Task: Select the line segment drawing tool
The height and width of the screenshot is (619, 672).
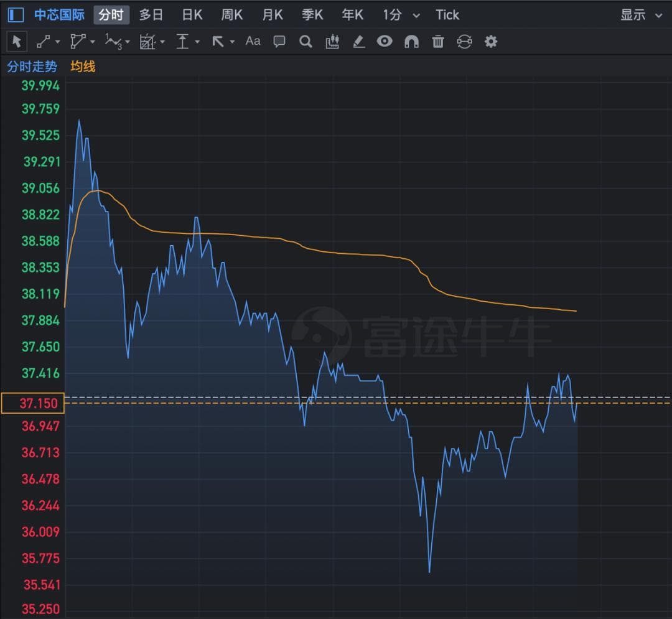Action: (43, 42)
